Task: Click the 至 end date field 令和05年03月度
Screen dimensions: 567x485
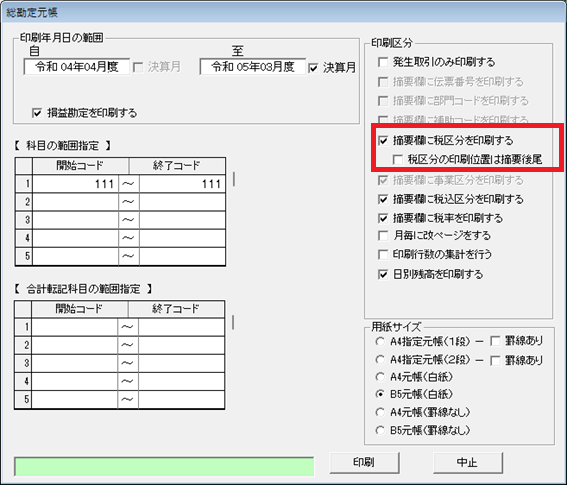Action: [x=253, y=67]
